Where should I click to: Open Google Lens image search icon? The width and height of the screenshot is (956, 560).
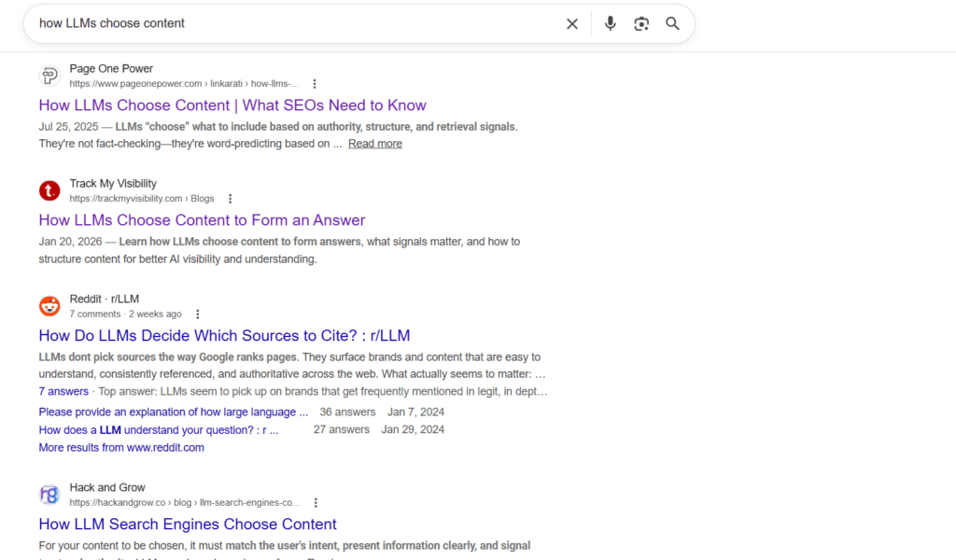coord(641,23)
